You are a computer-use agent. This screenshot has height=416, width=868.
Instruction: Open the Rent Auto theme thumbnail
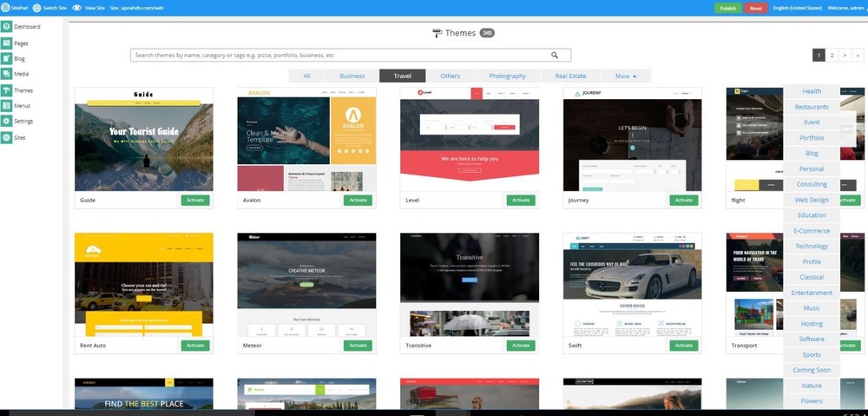144,284
